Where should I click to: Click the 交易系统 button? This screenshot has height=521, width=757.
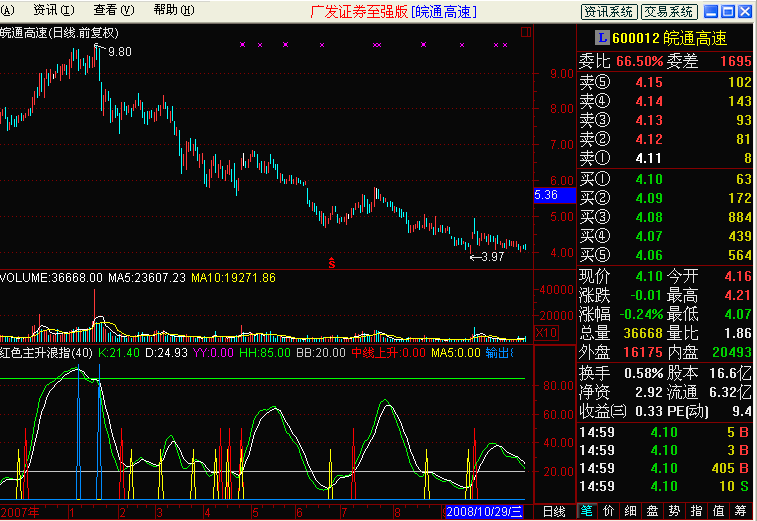(670, 12)
